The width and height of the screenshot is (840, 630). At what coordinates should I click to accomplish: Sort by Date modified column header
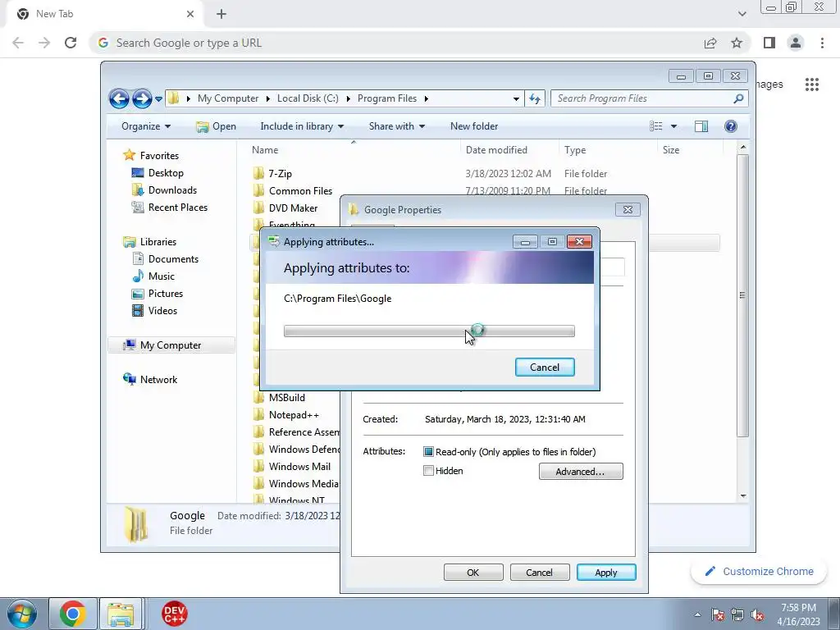[x=509, y=150]
